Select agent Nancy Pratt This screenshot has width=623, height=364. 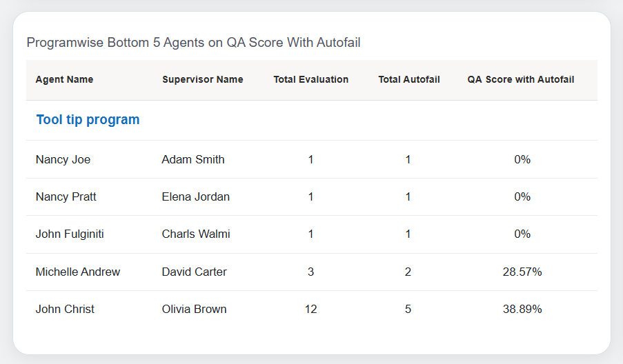click(66, 196)
